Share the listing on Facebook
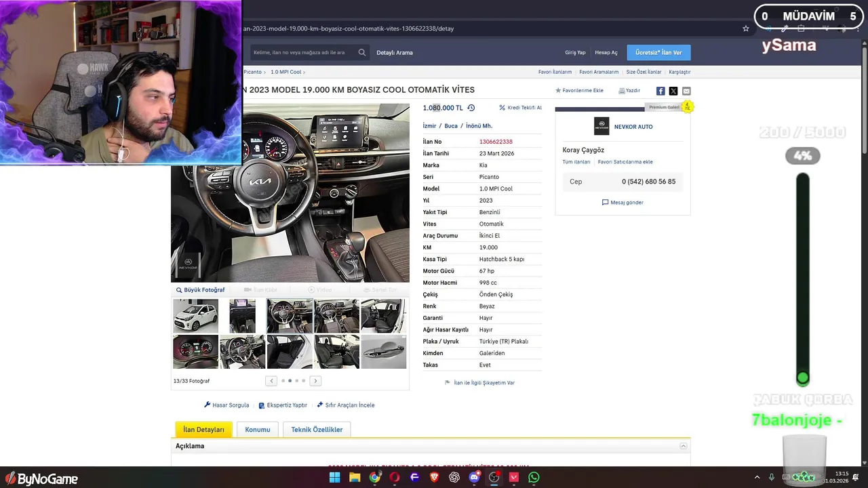This screenshot has width=868, height=488. (x=660, y=91)
